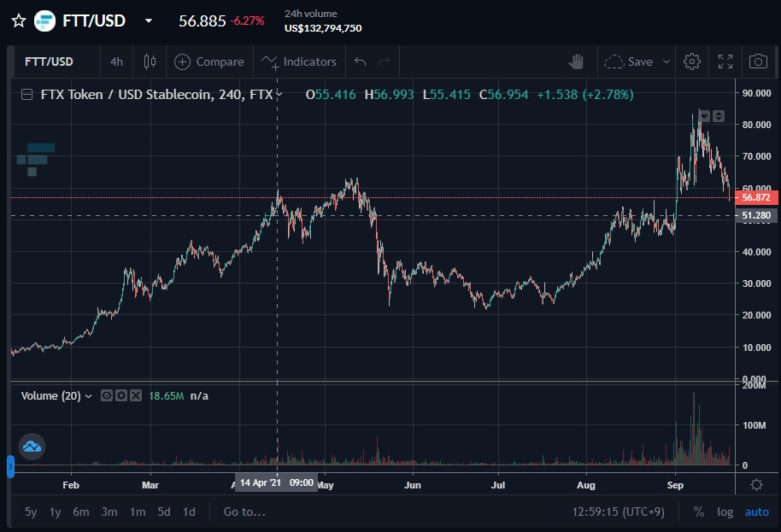Image resolution: width=781 pixels, height=532 pixels.
Task: Click the collapse pane arrow near chart top-right
Action: (x=704, y=116)
